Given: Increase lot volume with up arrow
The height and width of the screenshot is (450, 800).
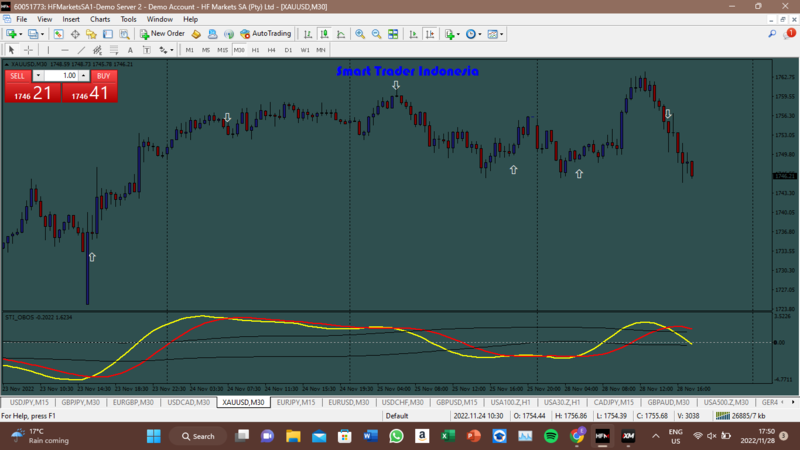Looking at the screenshot, I should (x=84, y=76).
